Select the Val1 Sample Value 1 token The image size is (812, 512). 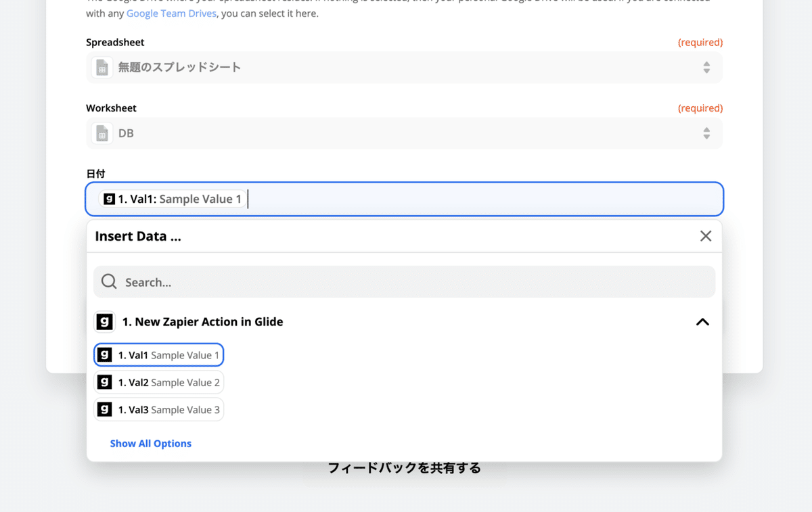click(x=158, y=354)
